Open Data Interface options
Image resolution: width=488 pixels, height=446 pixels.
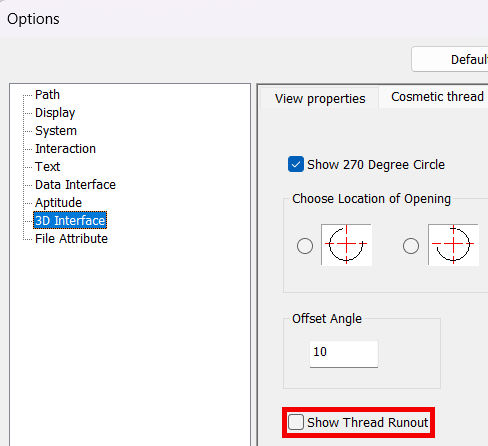coord(75,185)
